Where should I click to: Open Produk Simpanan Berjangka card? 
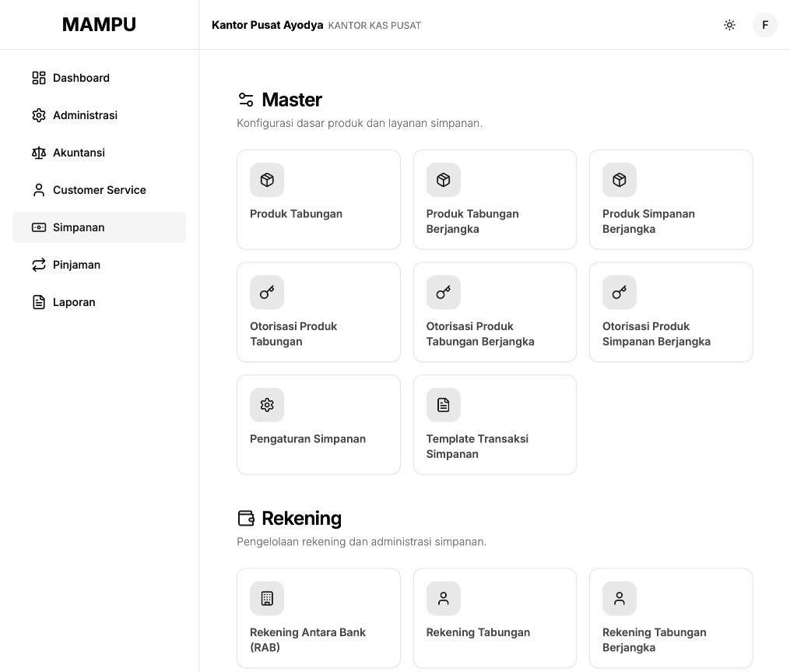[671, 199]
